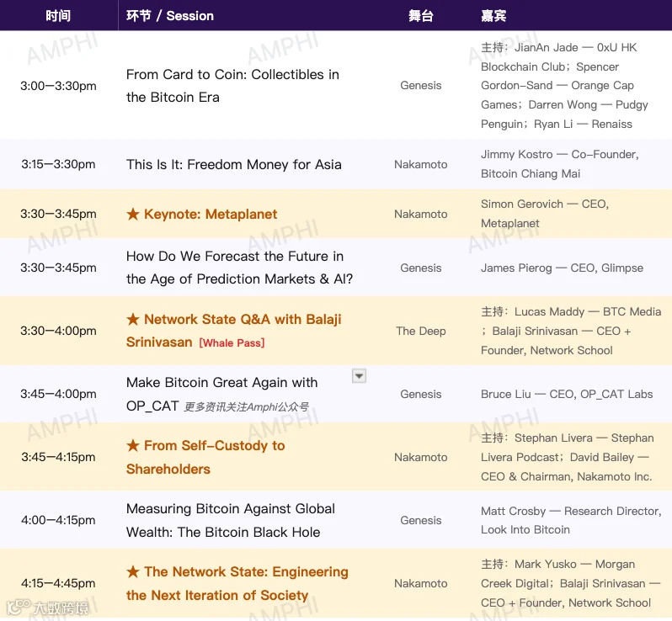Click How Do We Forecast the Future session

239,268
